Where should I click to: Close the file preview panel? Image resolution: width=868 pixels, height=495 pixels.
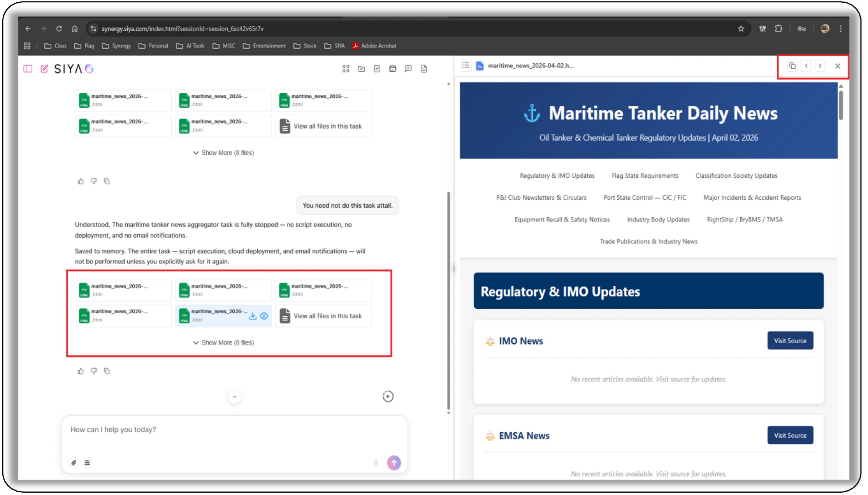(838, 66)
